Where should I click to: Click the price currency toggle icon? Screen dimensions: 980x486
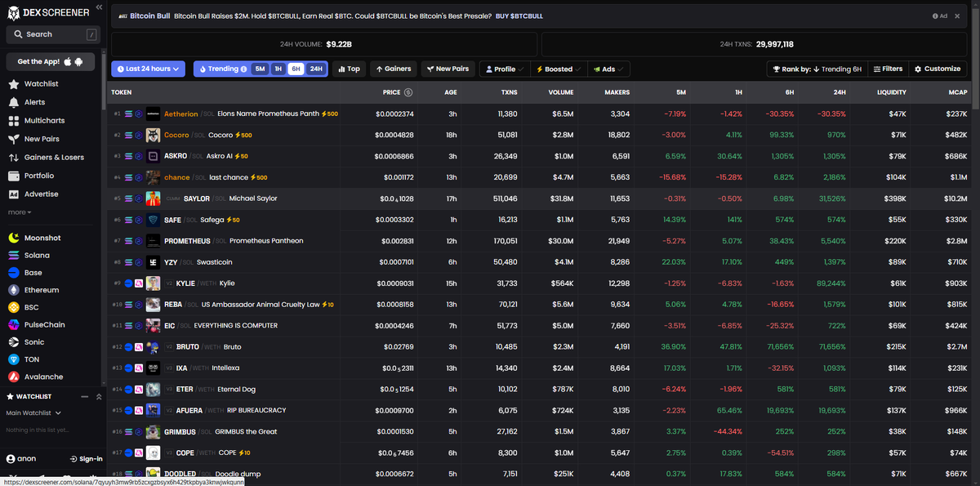pyautogui.click(x=408, y=92)
